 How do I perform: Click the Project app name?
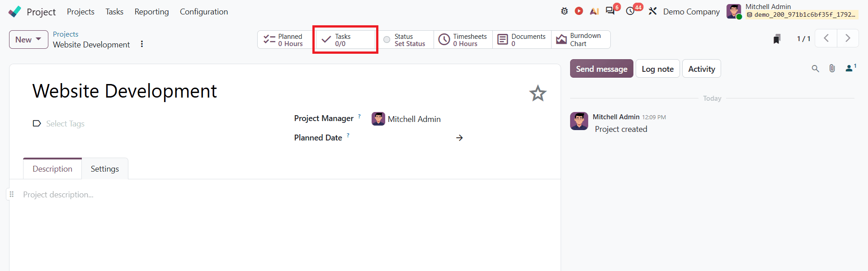pyautogui.click(x=41, y=12)
